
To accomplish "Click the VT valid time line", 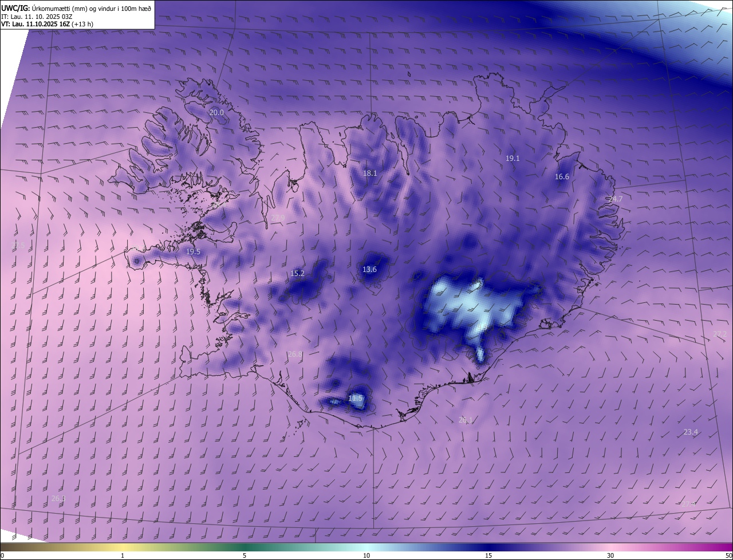I will [x=47, y=24].
